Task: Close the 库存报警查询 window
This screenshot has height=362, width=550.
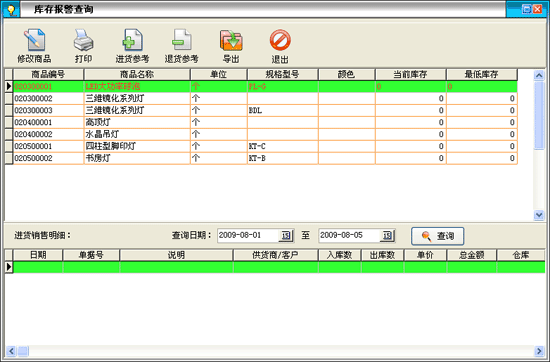Action: [538, 9]
